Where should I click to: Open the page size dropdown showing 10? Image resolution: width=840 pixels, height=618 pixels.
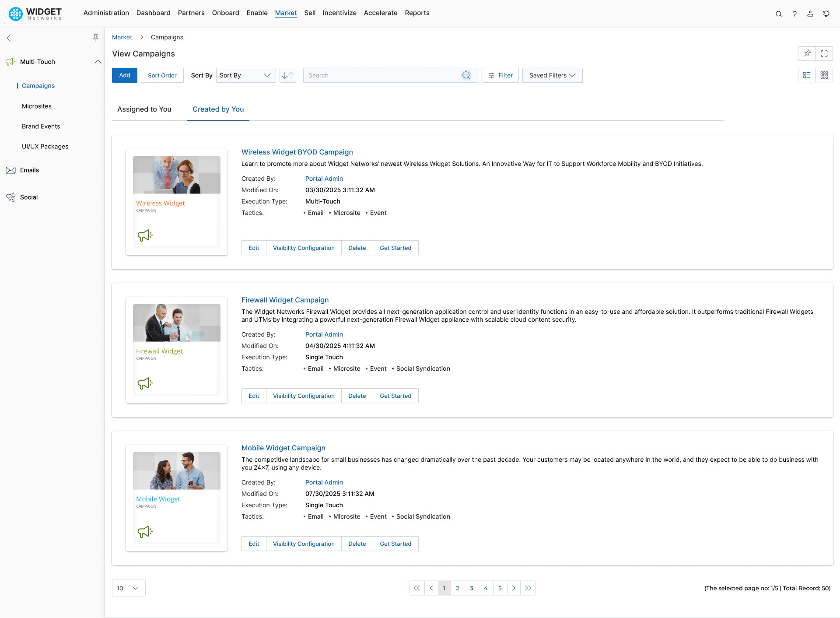coord(128,588)
